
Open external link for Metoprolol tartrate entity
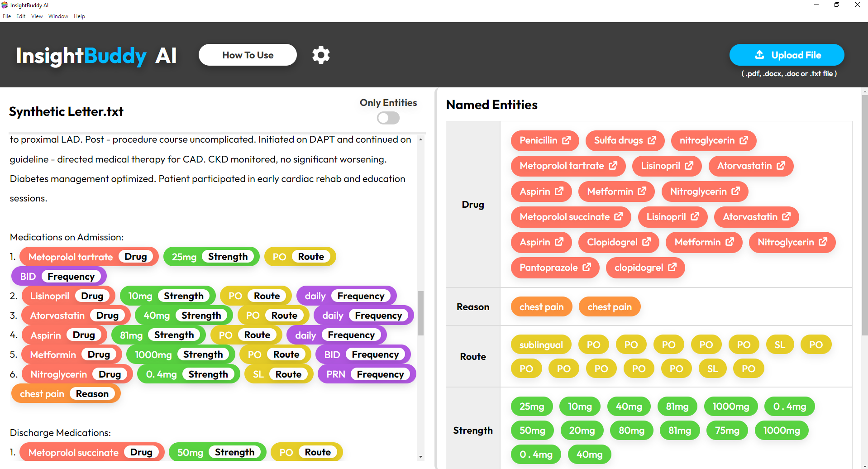613,166
